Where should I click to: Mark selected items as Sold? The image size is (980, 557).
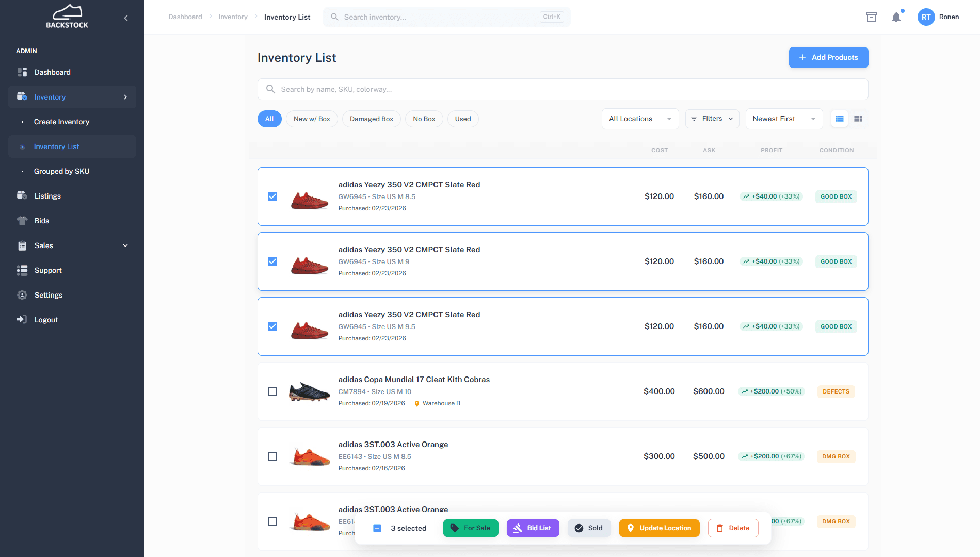pos(589,528)
